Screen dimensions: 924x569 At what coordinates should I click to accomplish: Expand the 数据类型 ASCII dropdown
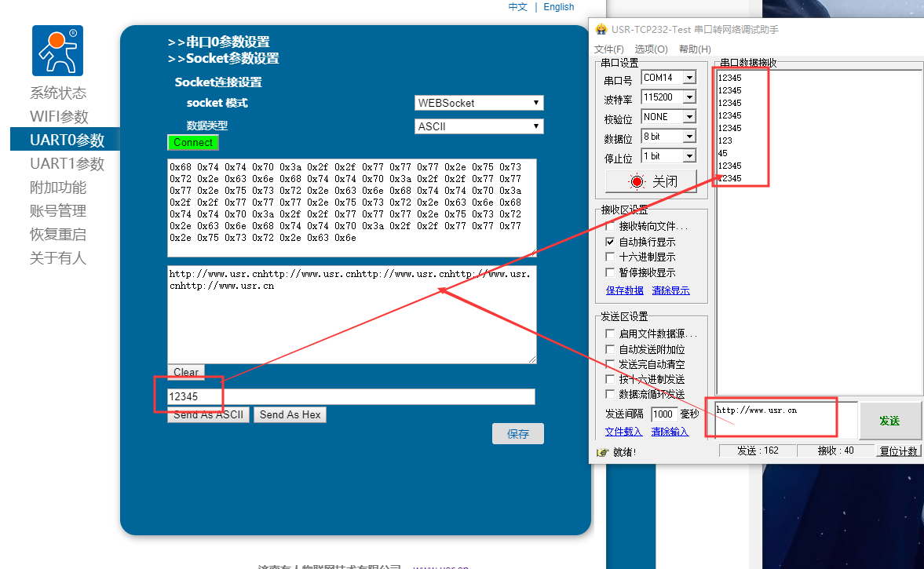pyautogui.click(x=479, y=126)
